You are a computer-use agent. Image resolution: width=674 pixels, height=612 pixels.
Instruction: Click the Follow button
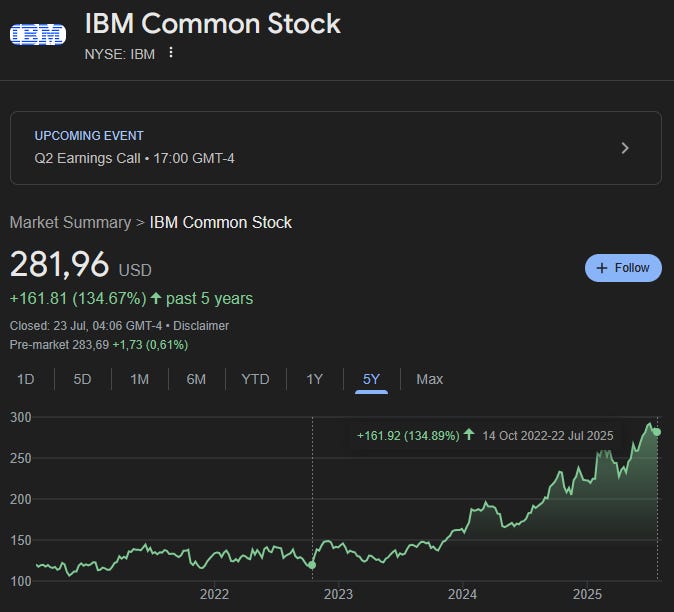[623, 268]
